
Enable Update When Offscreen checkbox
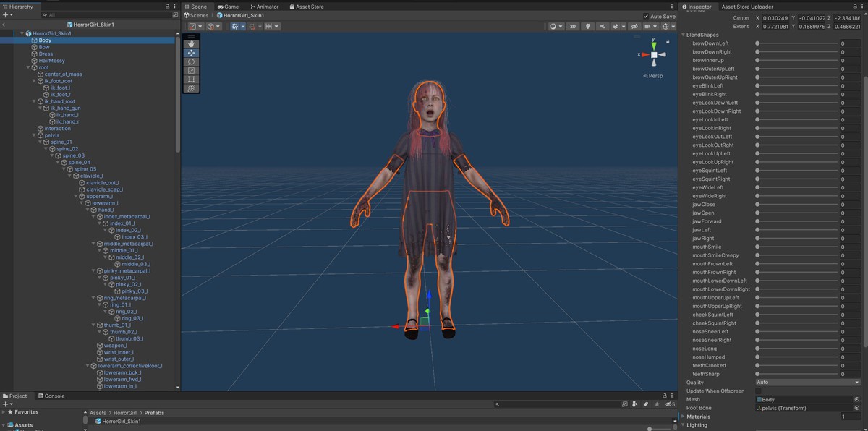[x=759, y=391]
